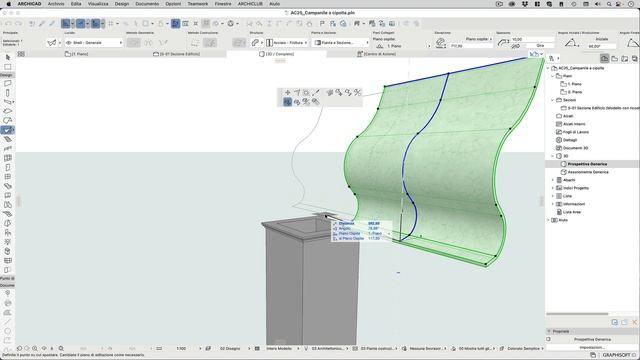Open the Shell - Generale layer dropdown
The width and height of the screenshot is (640, 360).
pos(94,42)
